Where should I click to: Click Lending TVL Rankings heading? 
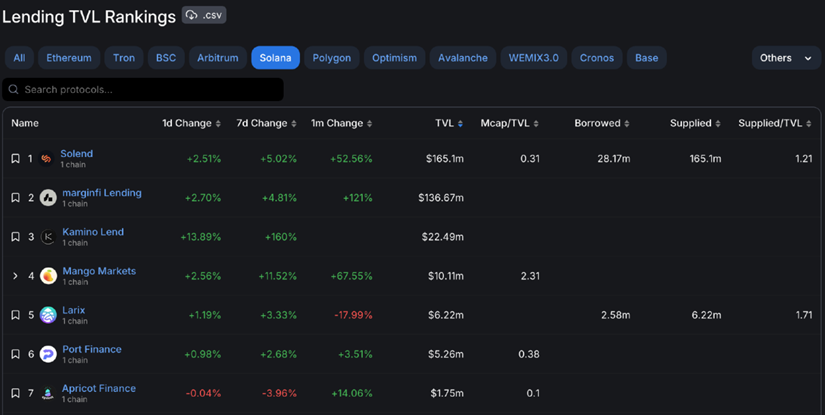point(89,16)
